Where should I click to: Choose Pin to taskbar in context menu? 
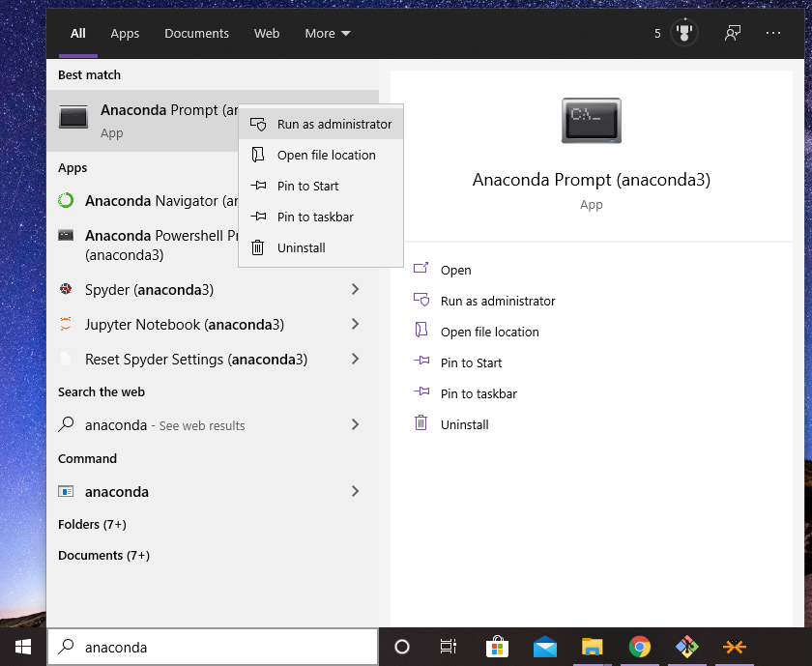click(x=321, y=217)
